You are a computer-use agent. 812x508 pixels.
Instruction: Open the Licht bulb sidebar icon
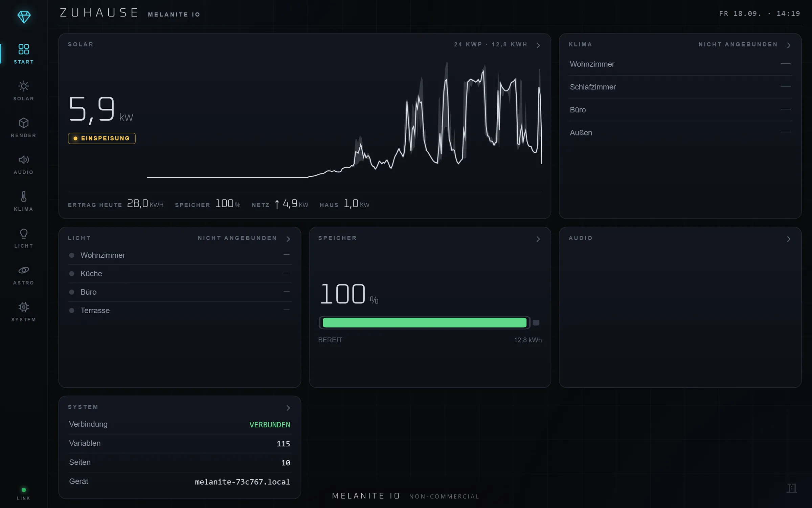coord(24,238)
